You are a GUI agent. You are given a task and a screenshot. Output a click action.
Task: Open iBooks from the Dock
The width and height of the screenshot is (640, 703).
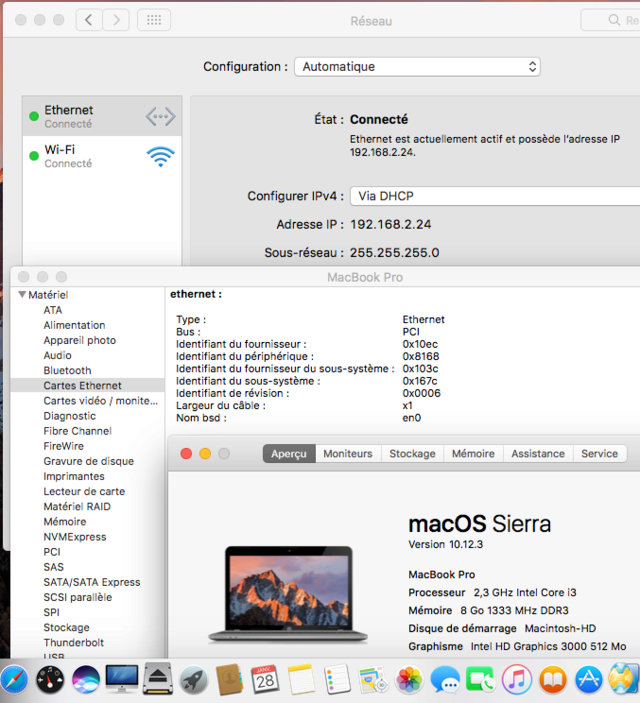553,680
